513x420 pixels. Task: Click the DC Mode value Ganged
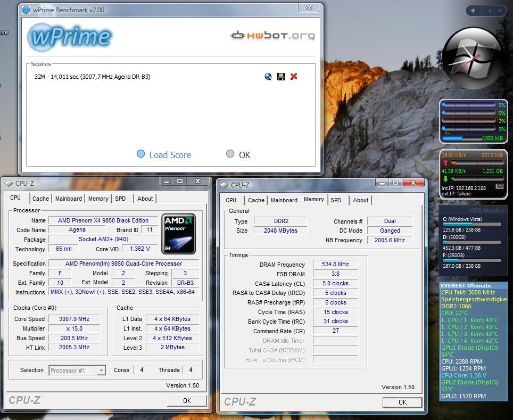(390, 231)
